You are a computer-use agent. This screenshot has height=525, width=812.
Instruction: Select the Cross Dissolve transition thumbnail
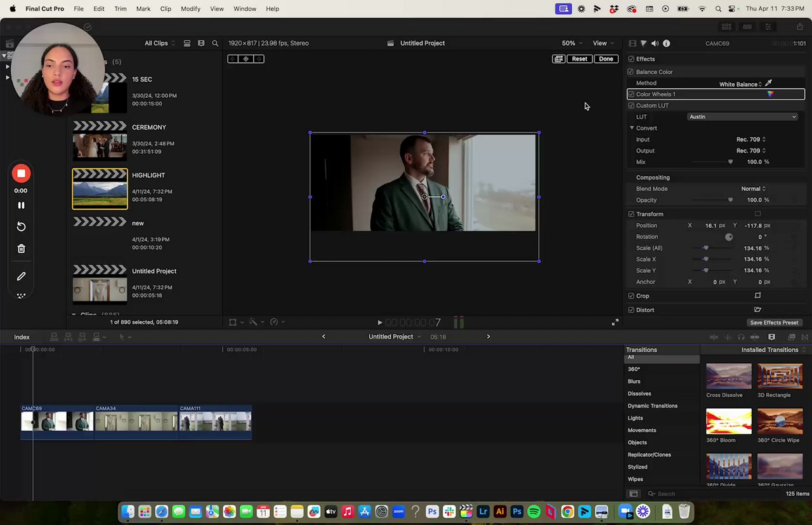click(728, 376)
